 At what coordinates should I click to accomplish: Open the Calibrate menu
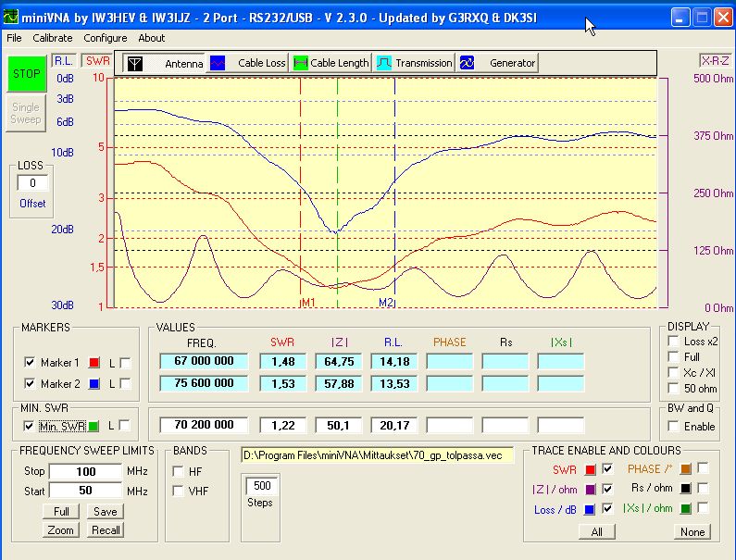53,38
